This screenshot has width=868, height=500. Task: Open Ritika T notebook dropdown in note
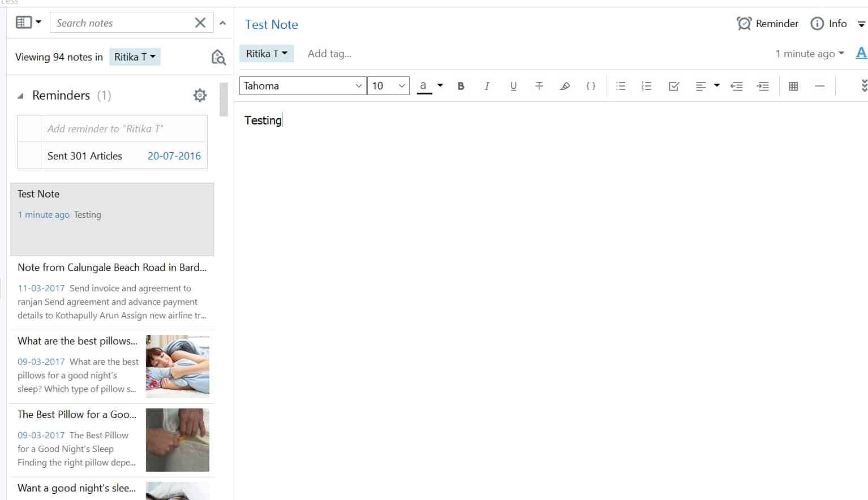[267, 54]
